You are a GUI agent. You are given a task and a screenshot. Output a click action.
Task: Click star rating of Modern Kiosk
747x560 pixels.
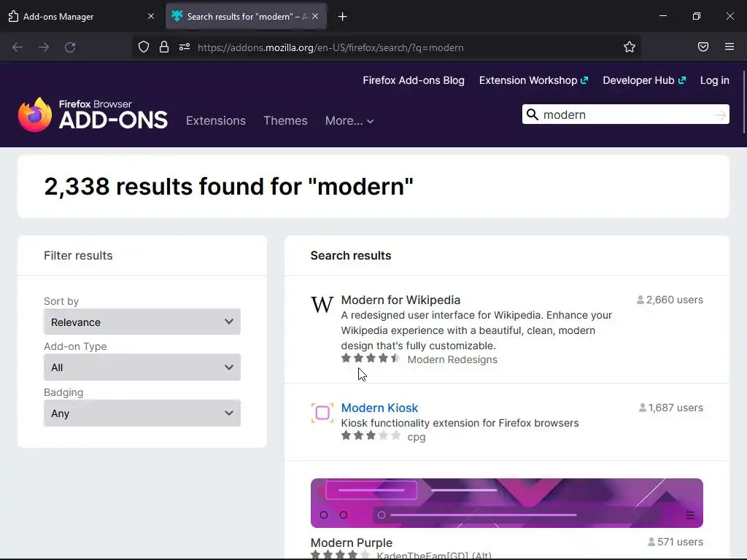point(370,436)
